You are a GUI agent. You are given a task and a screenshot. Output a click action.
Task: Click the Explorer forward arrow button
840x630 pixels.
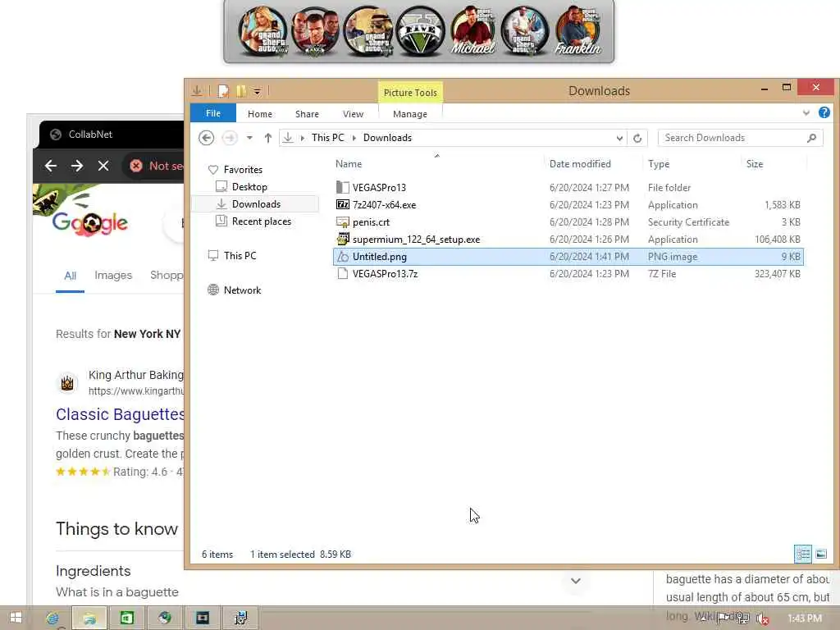[x=230, y=138]
